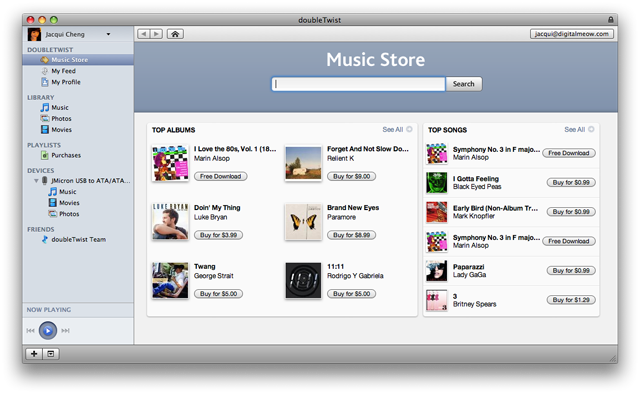Open Doin' My Thing album cover
Image resolution: width=640 pixels, height=394 pixels.
170,222
